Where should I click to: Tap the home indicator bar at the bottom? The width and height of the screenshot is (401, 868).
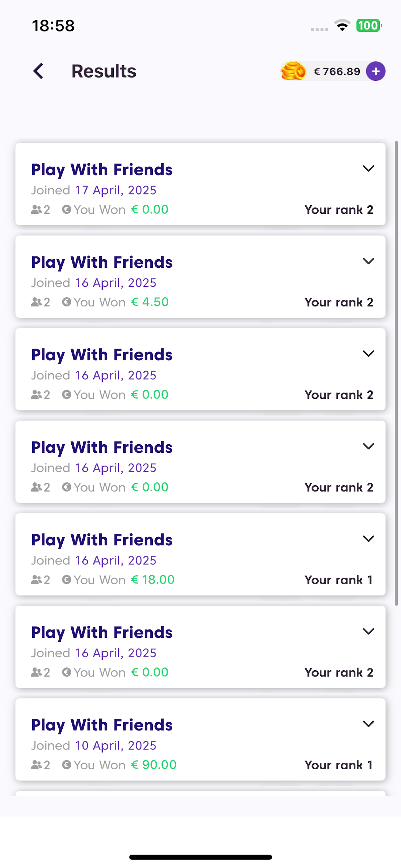pyautogui.click(x=200, y=857)
